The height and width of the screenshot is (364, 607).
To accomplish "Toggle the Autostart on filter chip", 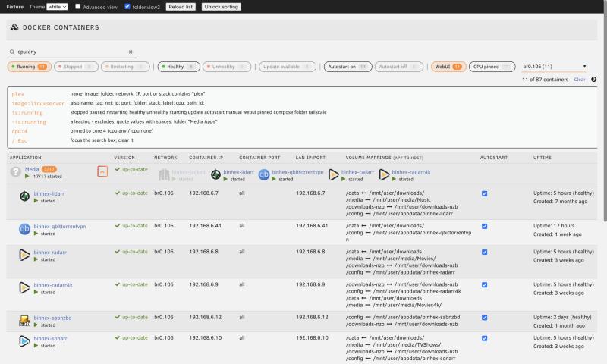I will click(348, 67).
